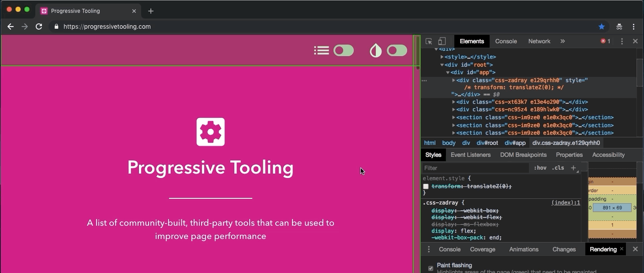Click the Progressive Tooling heading
The image size is (644, 273).
tap(210, 167)
